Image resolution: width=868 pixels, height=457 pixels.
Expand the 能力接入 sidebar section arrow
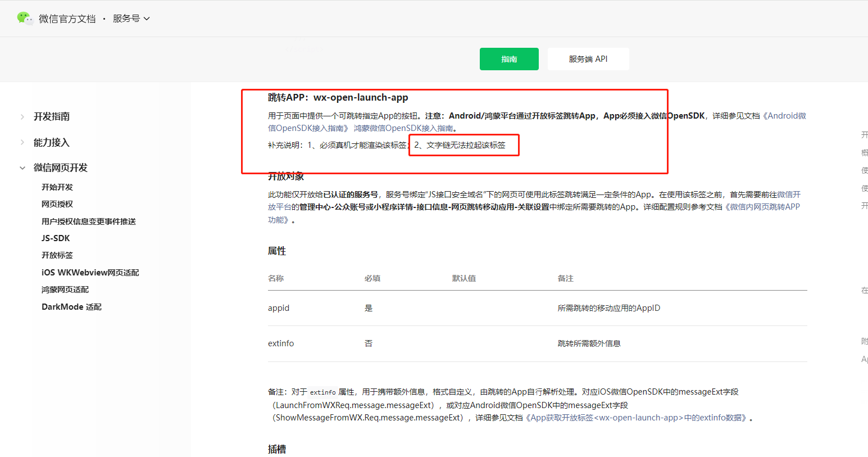click(x=22, y=142)
